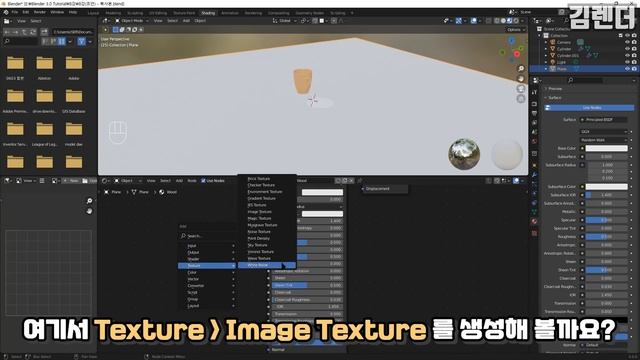
Task: Switch to Shading workspace tab
Action: [208, 13]
